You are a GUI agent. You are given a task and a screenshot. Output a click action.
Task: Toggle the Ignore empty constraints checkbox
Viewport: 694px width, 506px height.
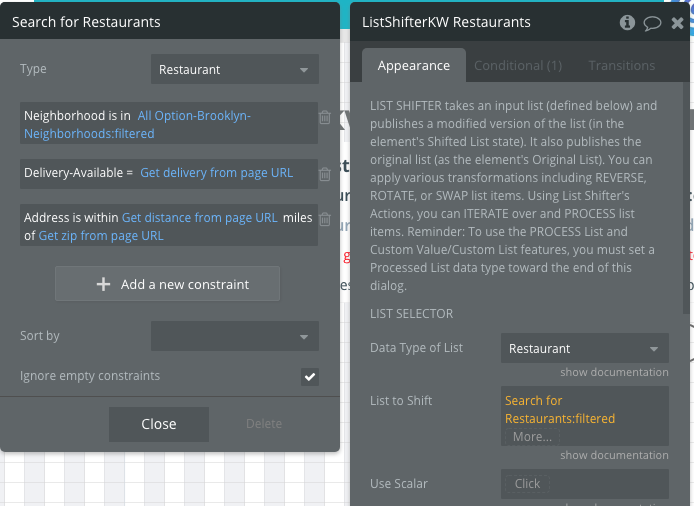(310, 377)
